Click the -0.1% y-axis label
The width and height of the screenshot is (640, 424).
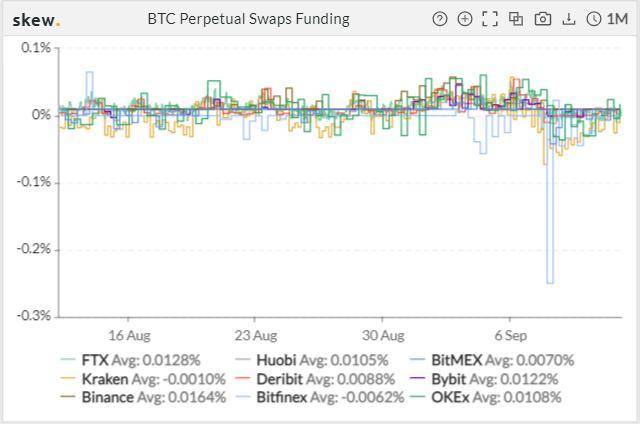tap(34, 182)
